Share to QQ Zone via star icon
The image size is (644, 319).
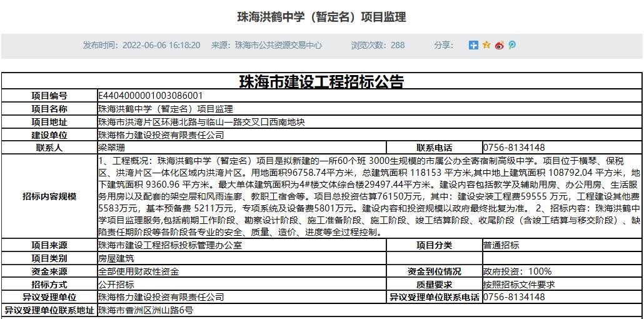click(x=486, y=45)
